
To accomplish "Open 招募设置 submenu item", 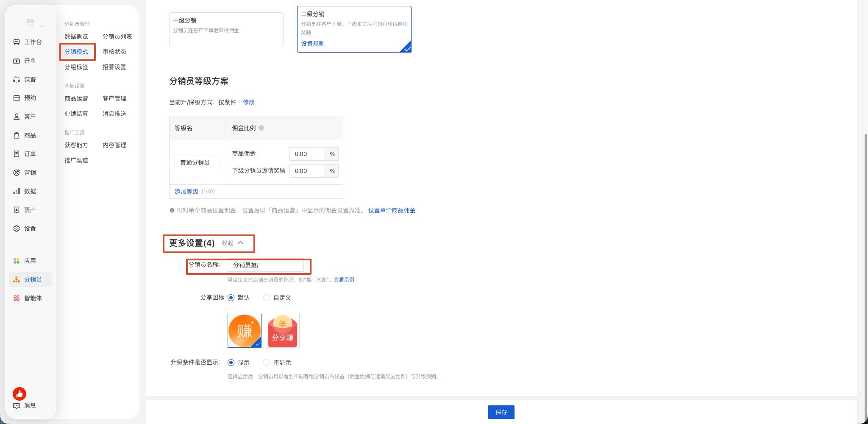I will [x=114, y=67].
